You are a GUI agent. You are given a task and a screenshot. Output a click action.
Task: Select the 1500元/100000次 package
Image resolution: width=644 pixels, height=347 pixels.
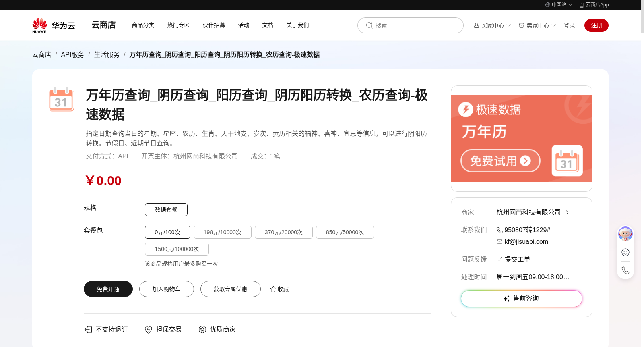tap(177, 249)
